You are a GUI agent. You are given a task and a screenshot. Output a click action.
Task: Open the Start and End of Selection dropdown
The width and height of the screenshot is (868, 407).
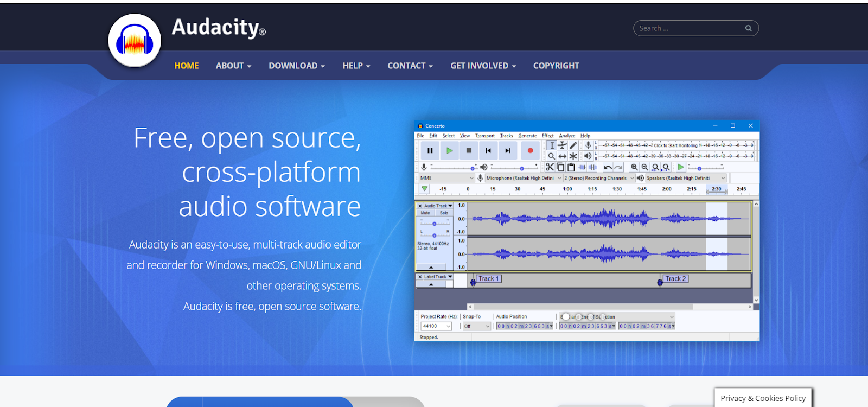(x=617, y=317)
